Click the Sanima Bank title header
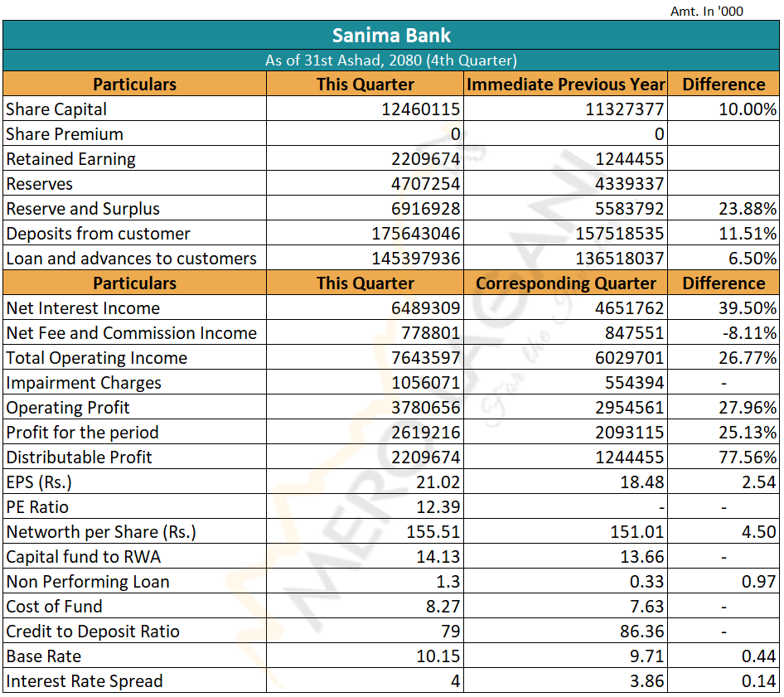The width and height of the screenshot is (784, 697). pyautogui.click(x=391, y=36)
